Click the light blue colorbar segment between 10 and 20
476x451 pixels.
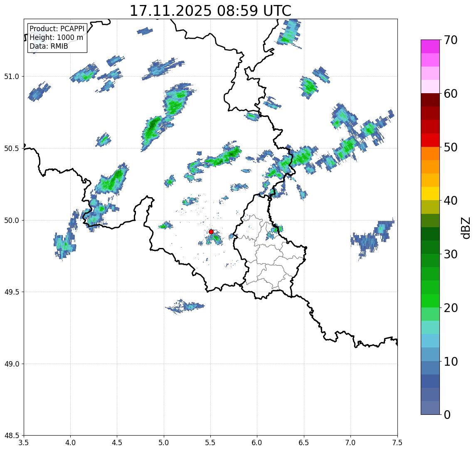click(x=430, y=341)
